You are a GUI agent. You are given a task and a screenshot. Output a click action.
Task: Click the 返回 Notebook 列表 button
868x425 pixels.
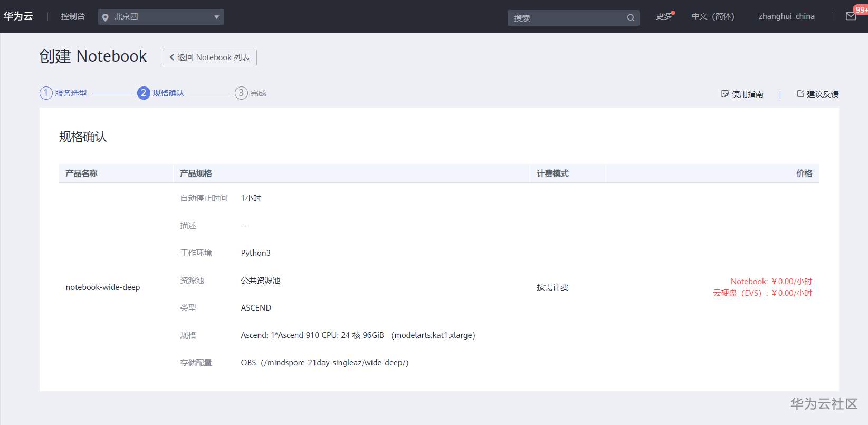point(209,57)
